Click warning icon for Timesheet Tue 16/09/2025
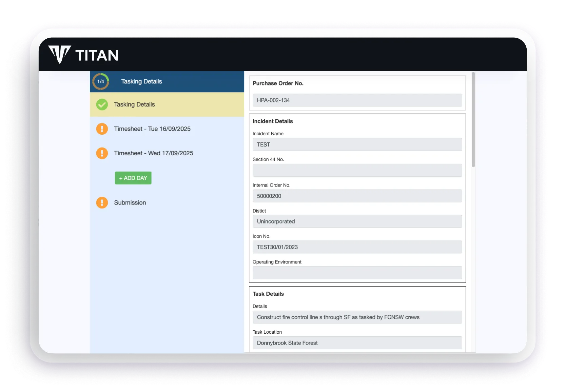The width and height of the screenshot is (565, 392). (x=102, y=129)
